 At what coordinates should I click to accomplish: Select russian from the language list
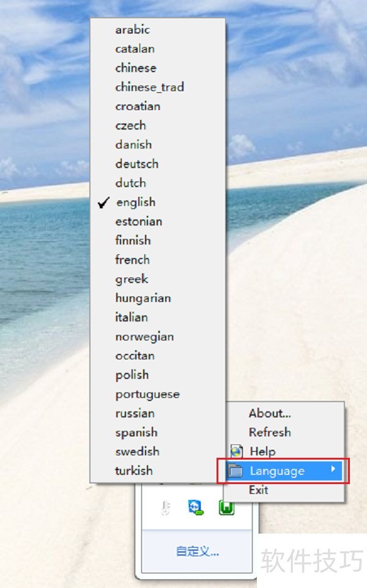[x=135, y=413]
